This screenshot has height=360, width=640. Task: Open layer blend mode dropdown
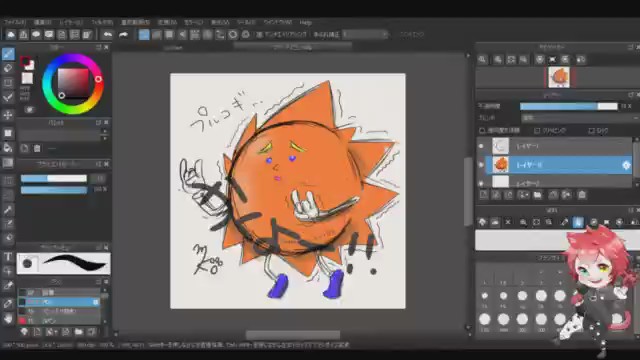click(x=580, y=118)
